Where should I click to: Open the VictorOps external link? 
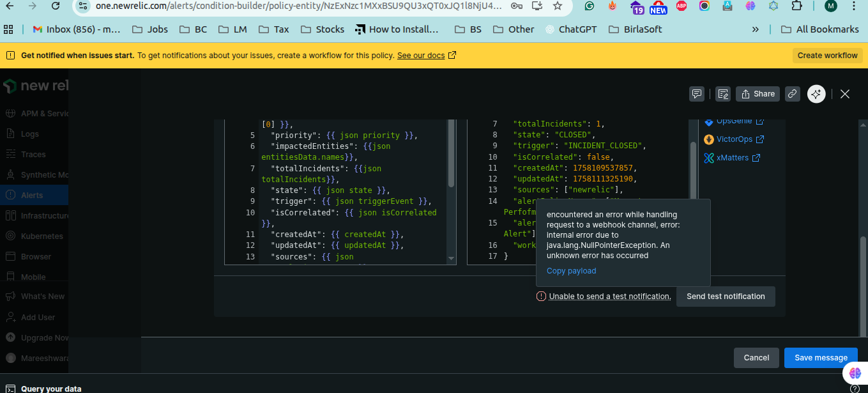(734, 139)
